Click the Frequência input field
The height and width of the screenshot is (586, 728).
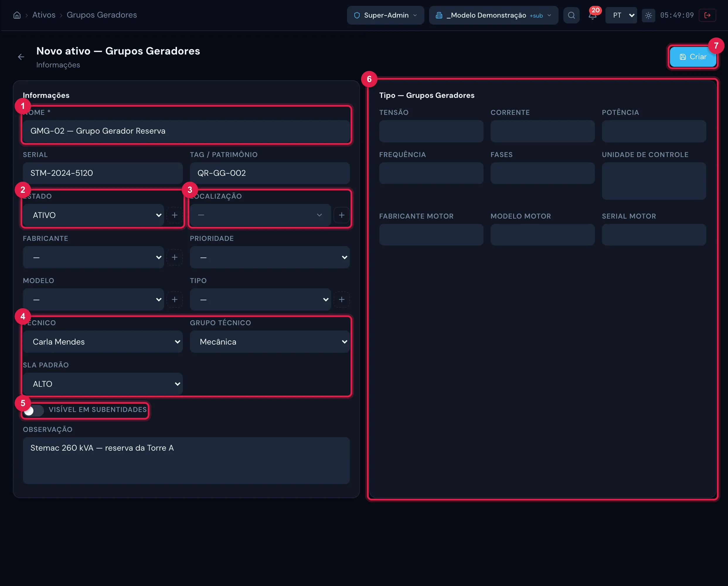(431, 173)
